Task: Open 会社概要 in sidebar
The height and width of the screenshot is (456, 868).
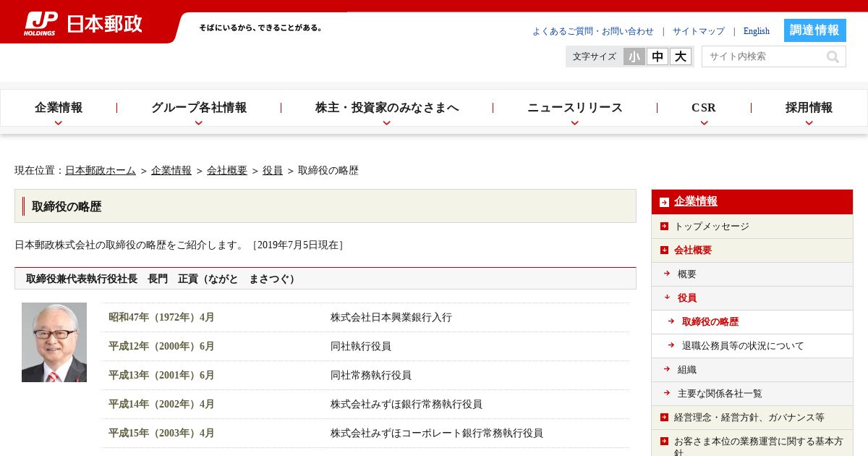Action: point(693,250)
